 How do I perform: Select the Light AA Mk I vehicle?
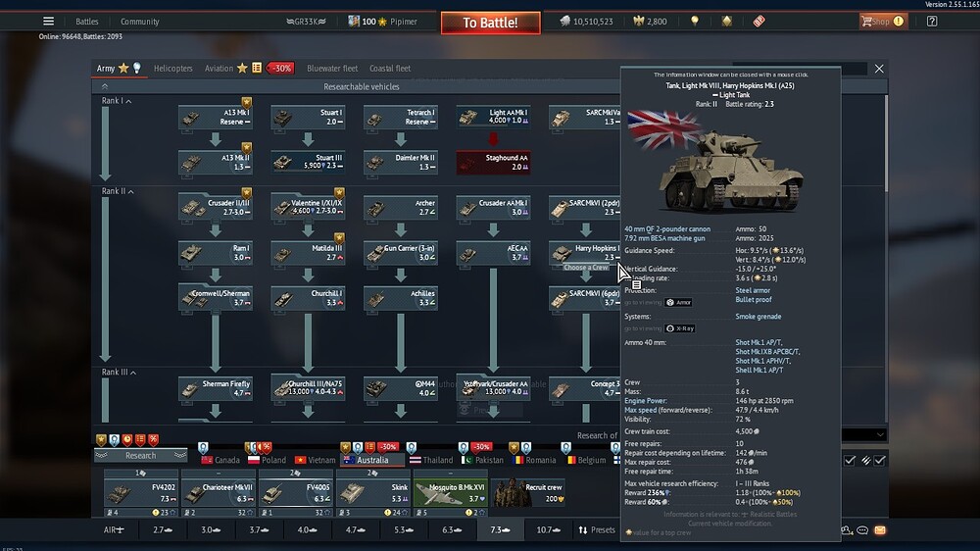[493, 117]
